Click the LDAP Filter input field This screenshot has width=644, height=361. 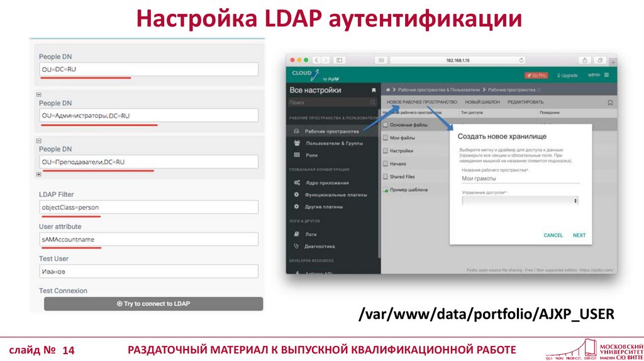[x=148, y=207]
